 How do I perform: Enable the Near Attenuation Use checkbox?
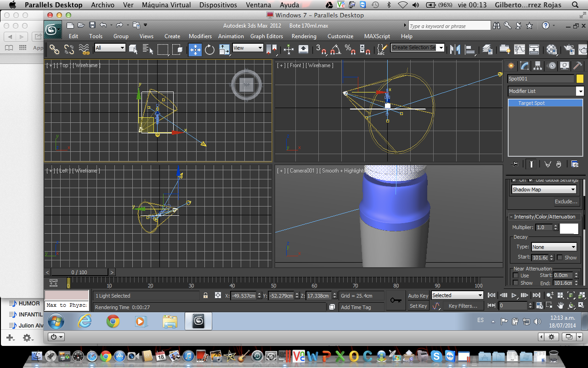(x=516, y=276)
